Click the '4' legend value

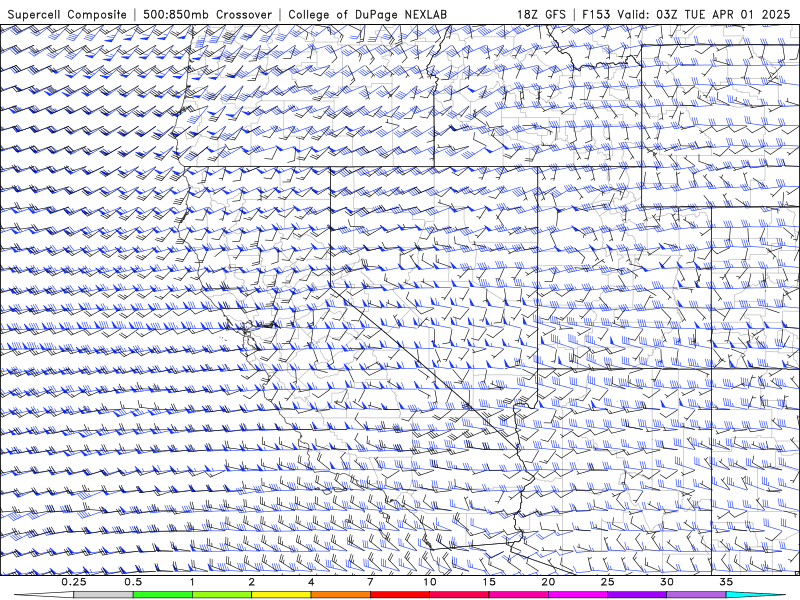coord(311,582)
